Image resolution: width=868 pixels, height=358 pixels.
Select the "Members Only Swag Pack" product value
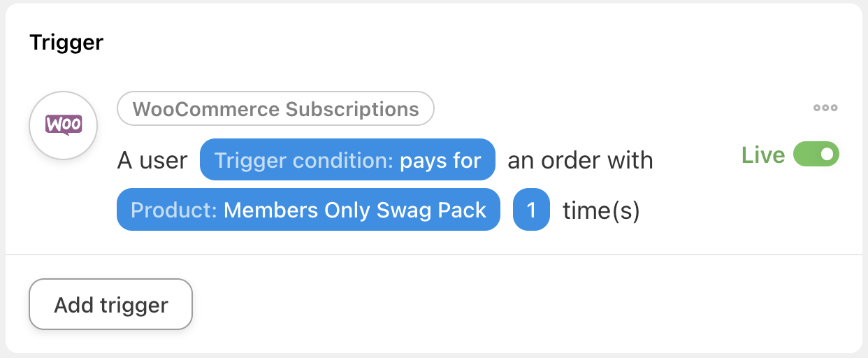[x=354, y=210]
